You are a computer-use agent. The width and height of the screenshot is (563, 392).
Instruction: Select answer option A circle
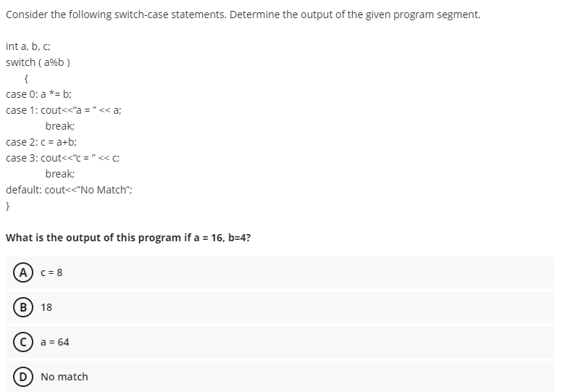(x=23, y=273)
